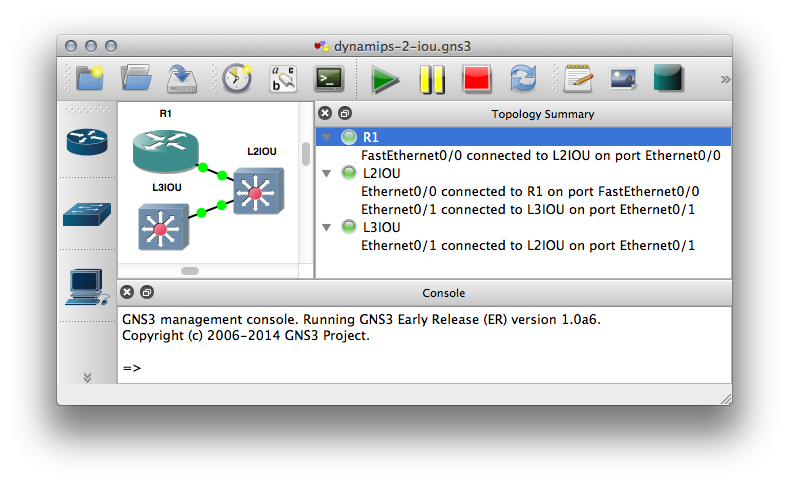
Task: Click the L3IOU label on the canvas
Action: pos(167,187)
